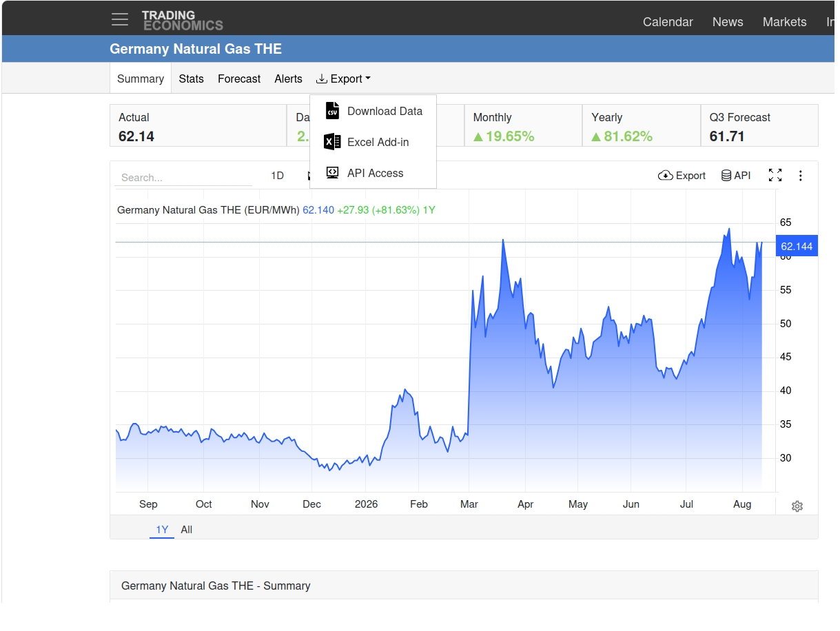Open the hamburger navigation menu
The image size is (840, 631).
(120, 19)
